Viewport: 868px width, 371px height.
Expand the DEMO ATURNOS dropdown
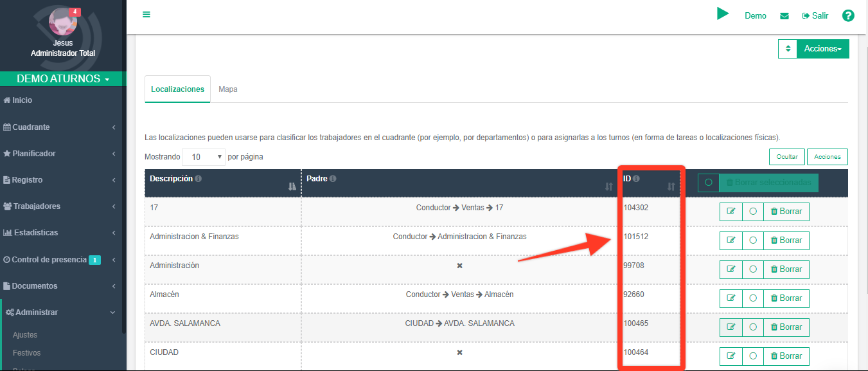point(63,79)
